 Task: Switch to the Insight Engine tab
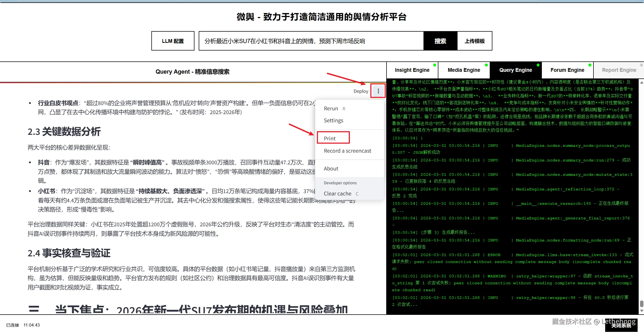(x=412, y=70)
